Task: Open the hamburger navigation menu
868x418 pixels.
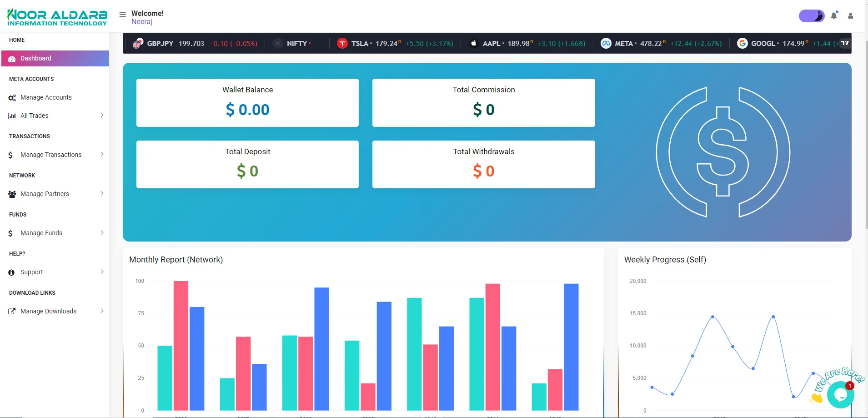Action: [122, 14]
